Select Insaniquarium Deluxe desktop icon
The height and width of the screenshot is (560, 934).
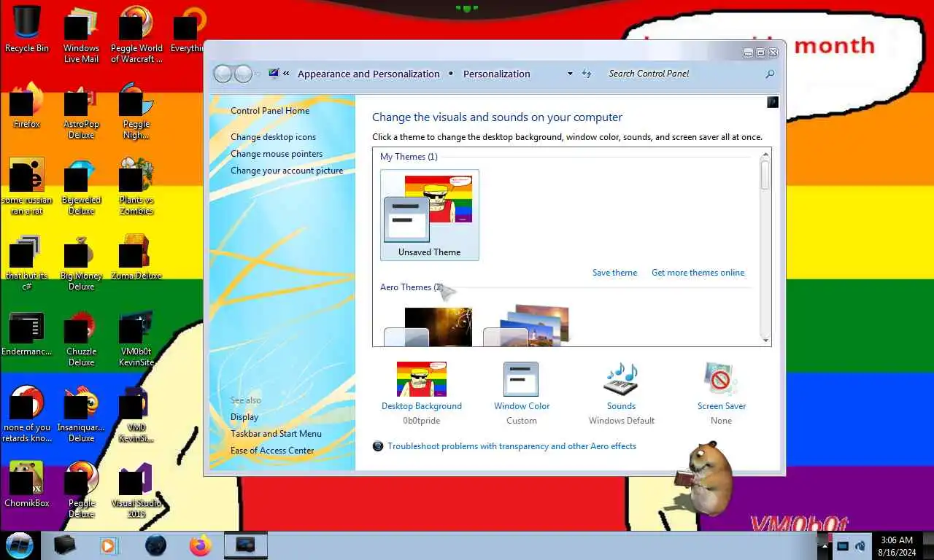81,413
